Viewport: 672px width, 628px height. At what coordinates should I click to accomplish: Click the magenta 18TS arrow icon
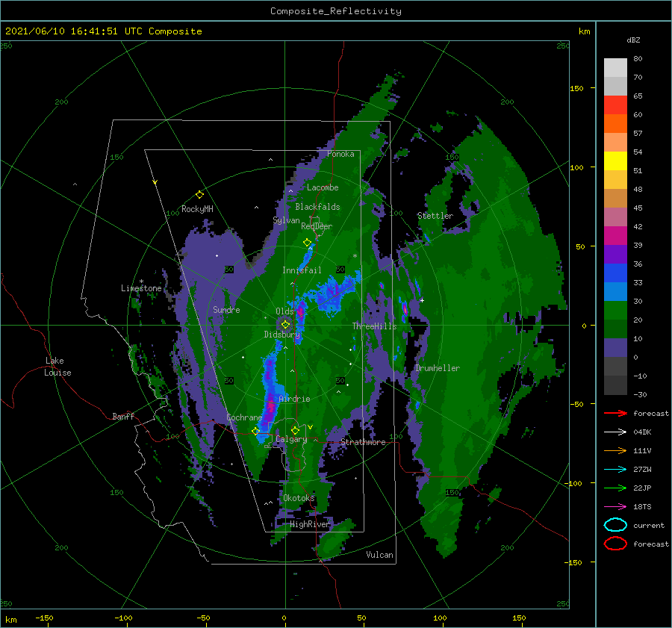tap(615, 507)
